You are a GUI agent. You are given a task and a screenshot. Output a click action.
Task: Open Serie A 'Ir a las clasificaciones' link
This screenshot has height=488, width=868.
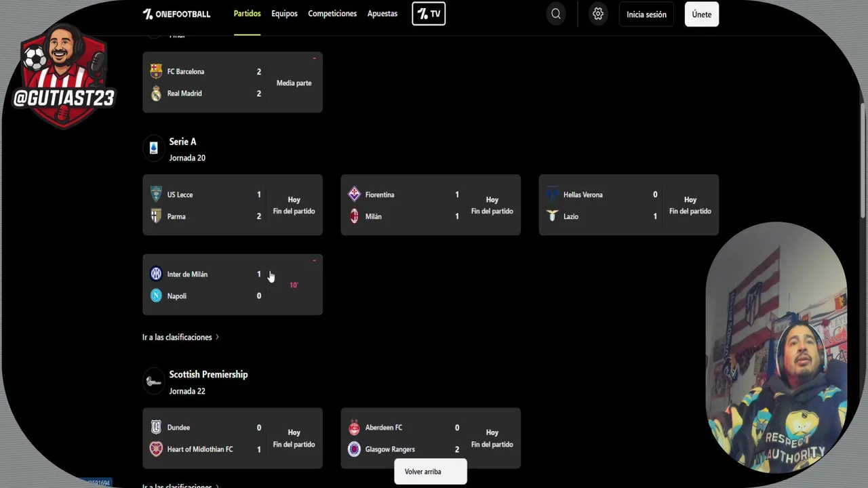coord(177,337)
